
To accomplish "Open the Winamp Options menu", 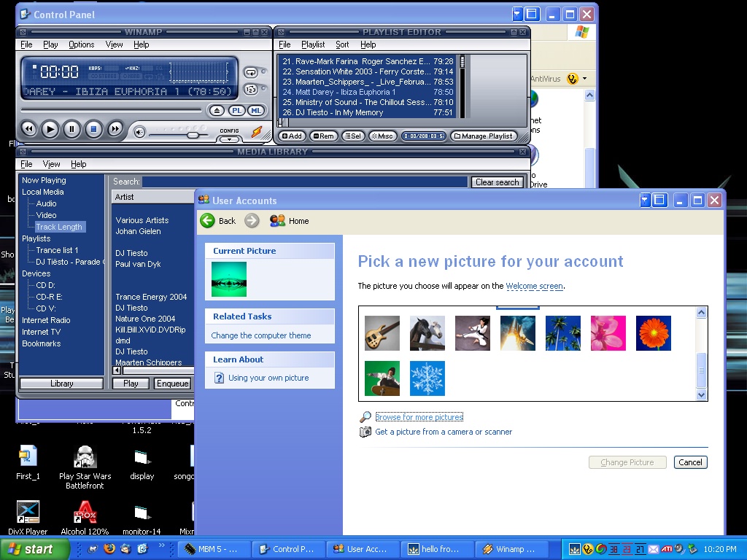I will pyautogui.click(x=82, y=44).
